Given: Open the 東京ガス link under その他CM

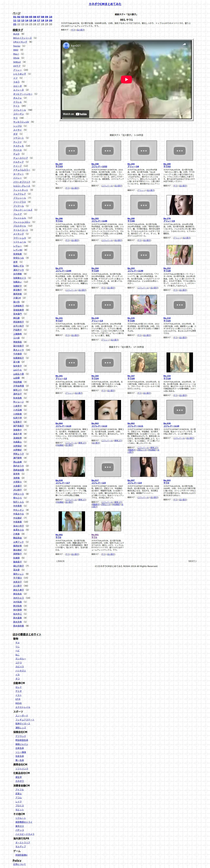Looking at the screenshot, I should point(20,826).
